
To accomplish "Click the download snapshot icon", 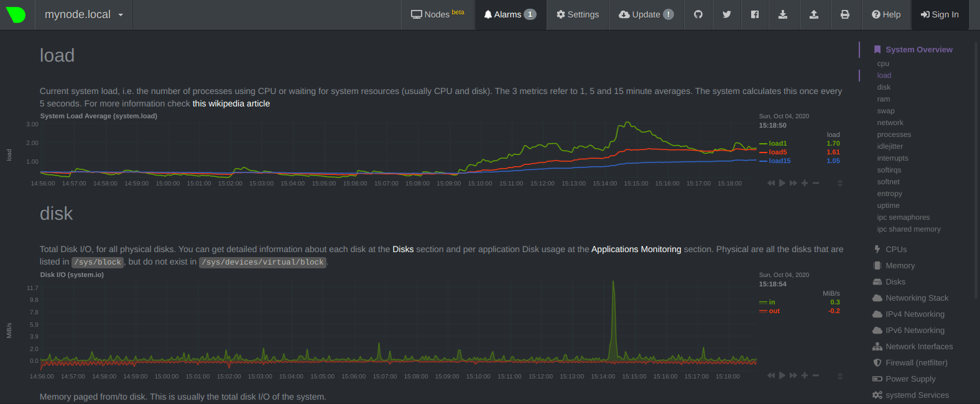I will pos(783,14).
